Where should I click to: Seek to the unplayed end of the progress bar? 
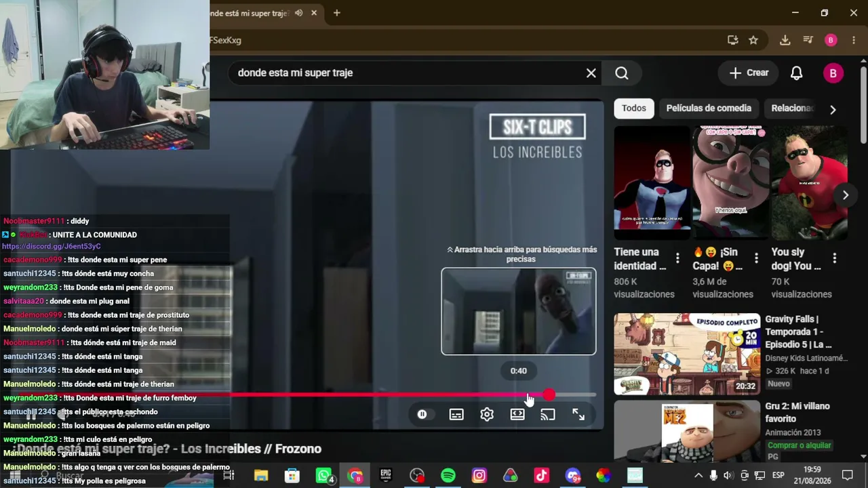(575, 394)
